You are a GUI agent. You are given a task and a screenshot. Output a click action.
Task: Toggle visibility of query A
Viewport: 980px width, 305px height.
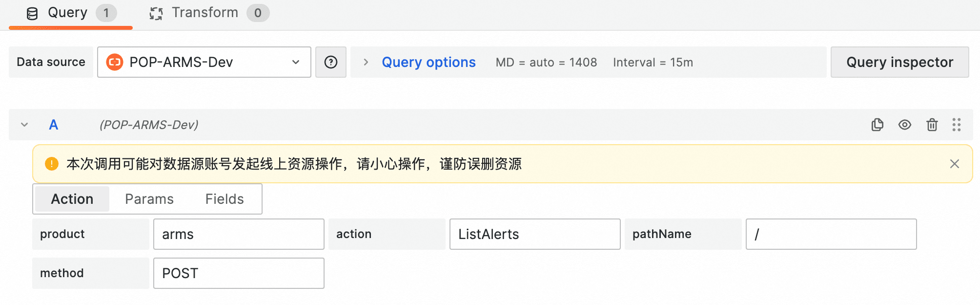tap(904, 125)
